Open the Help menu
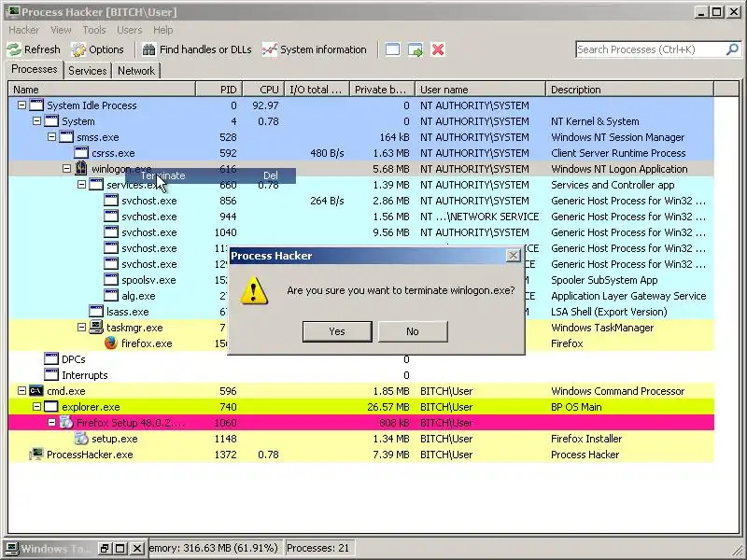747x560 pixels. 162,30
